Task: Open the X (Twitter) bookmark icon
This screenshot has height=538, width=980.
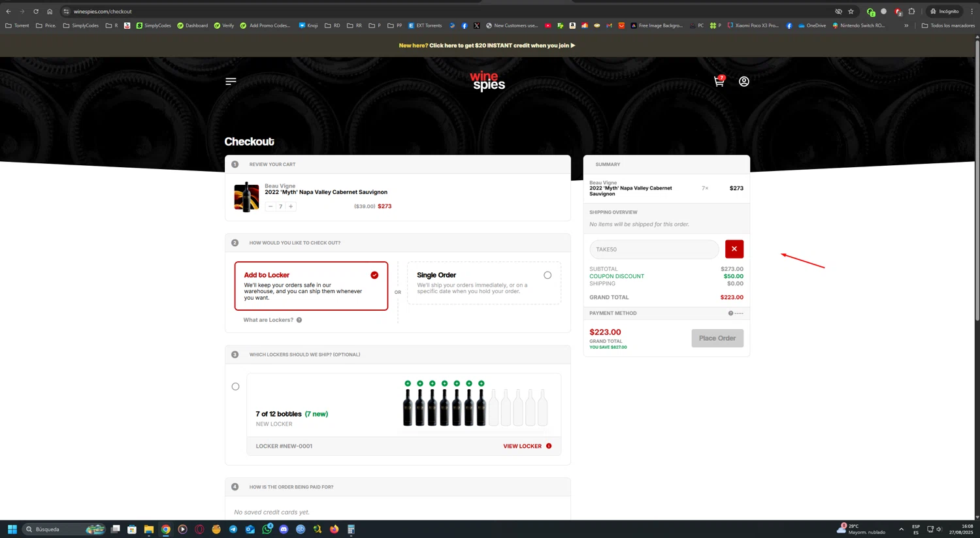Action: tap(476, 25)
